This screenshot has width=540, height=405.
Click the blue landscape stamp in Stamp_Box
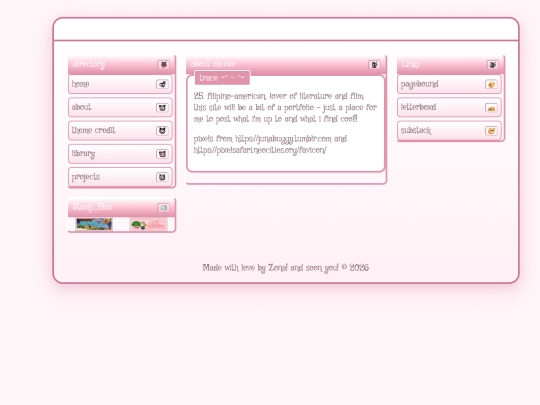coord(94,224)
